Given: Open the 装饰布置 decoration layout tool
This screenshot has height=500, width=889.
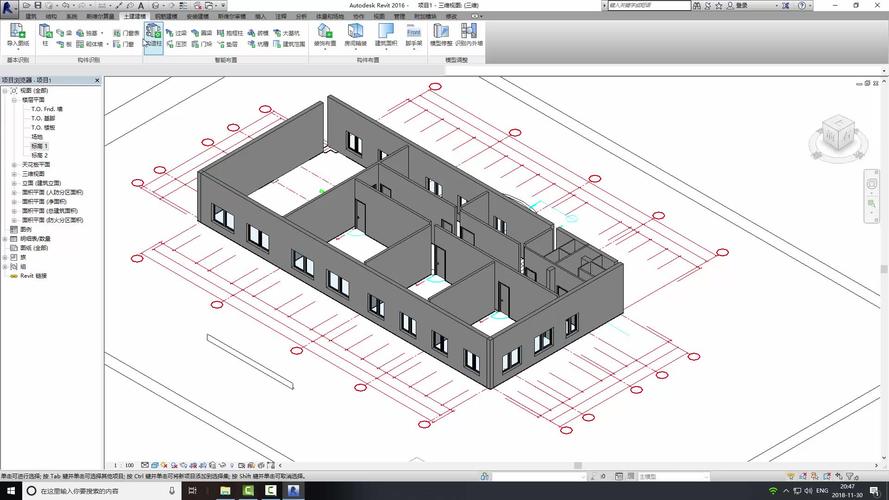Looking at the screenshot, I should coord(325,36).
